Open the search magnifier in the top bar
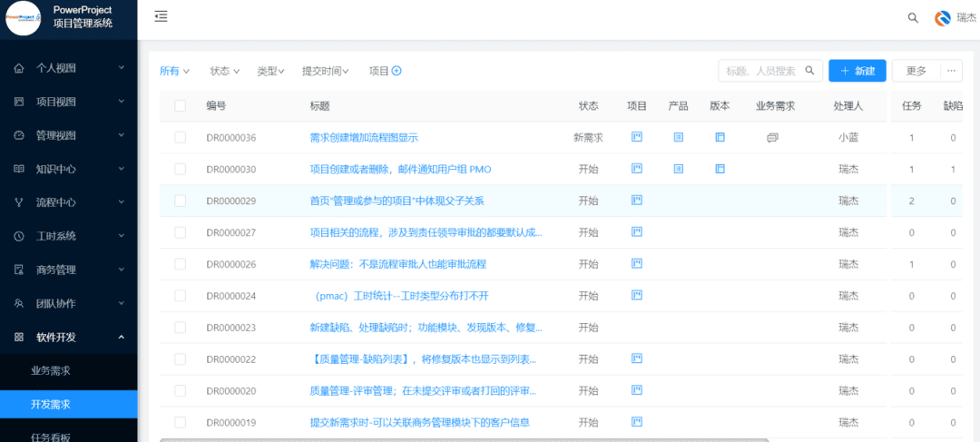Image resolution: width=980 pixels, height=442 pixels. point(913,18)
